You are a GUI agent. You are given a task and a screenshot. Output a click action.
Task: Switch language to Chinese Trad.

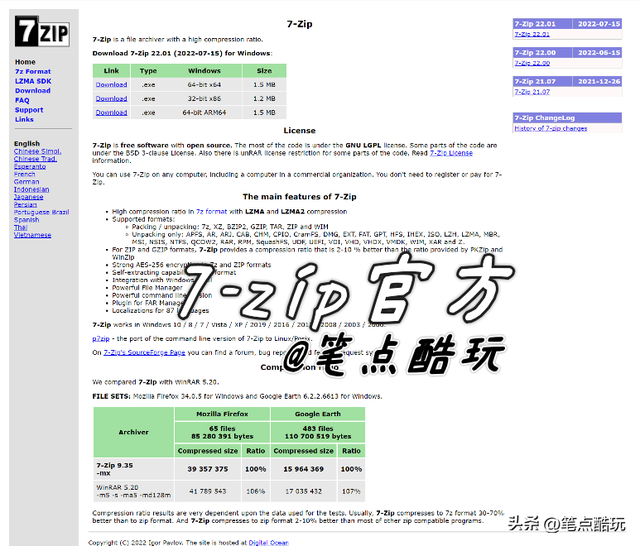36,159
